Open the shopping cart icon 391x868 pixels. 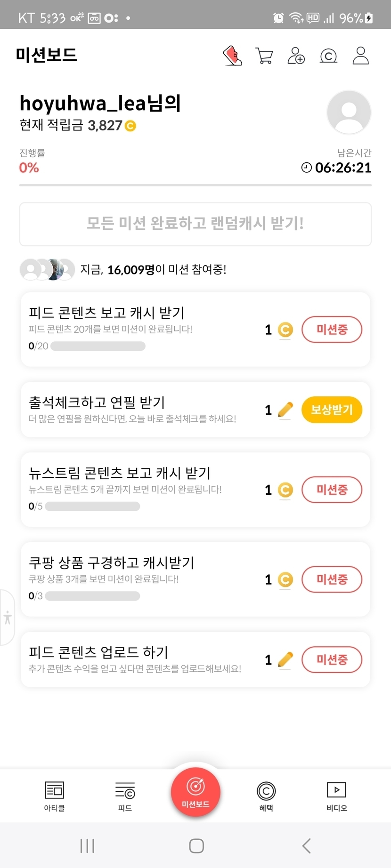coord(264,56)
